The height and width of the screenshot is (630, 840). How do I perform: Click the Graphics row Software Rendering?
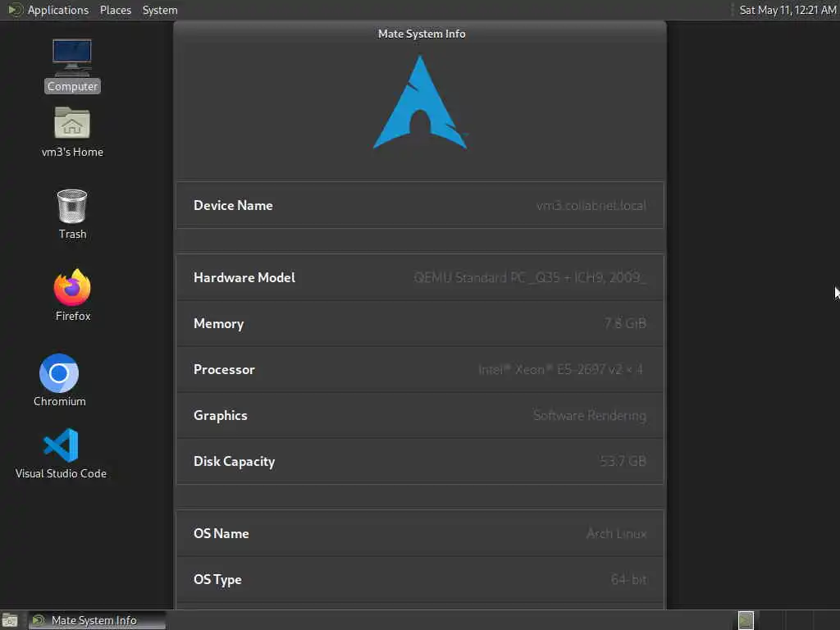pyautogui.click(x=420, y=416)
